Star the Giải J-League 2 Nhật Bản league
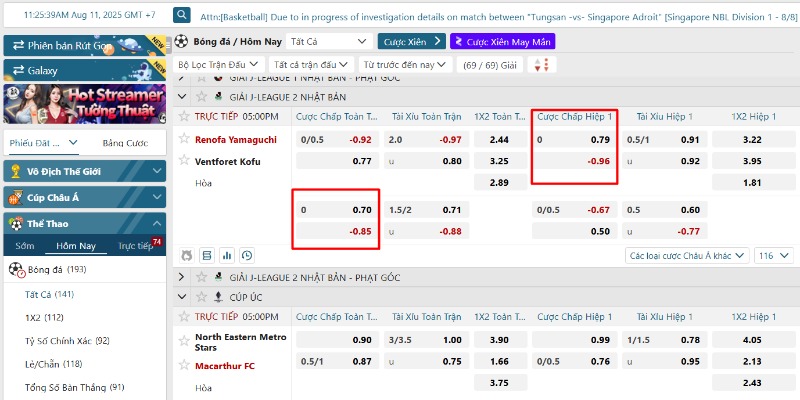The height and width of the screenshot is (400, 800). [199, 97]
